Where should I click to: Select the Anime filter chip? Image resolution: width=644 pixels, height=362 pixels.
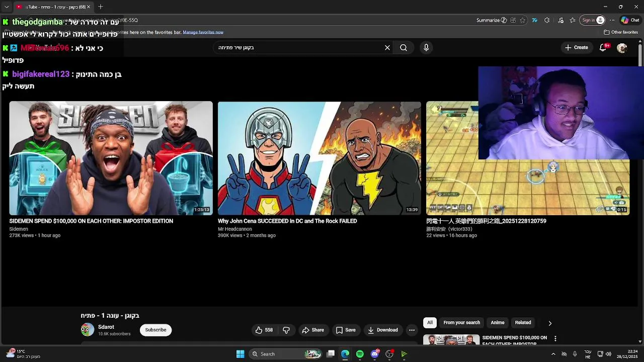tap(498, 322)
